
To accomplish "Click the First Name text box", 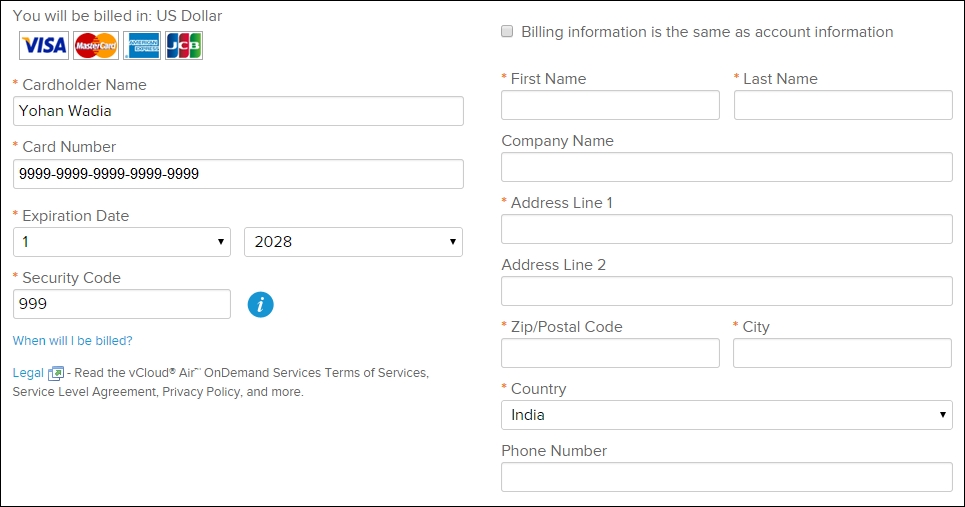I will [x=610, y=105].
